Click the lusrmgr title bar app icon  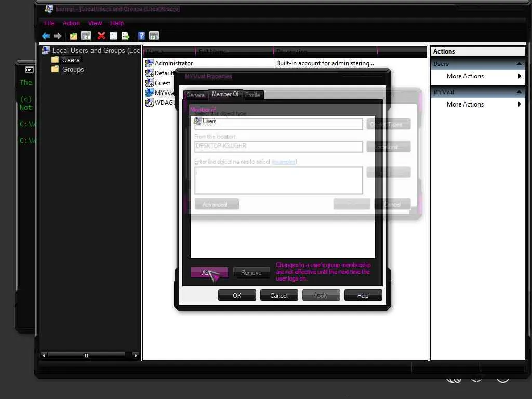coord(49,8)
